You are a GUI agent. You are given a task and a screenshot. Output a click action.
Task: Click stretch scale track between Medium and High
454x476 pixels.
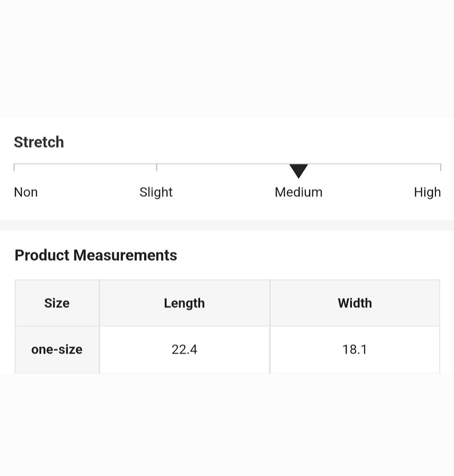pyautogui.click(x=374, y=164)
